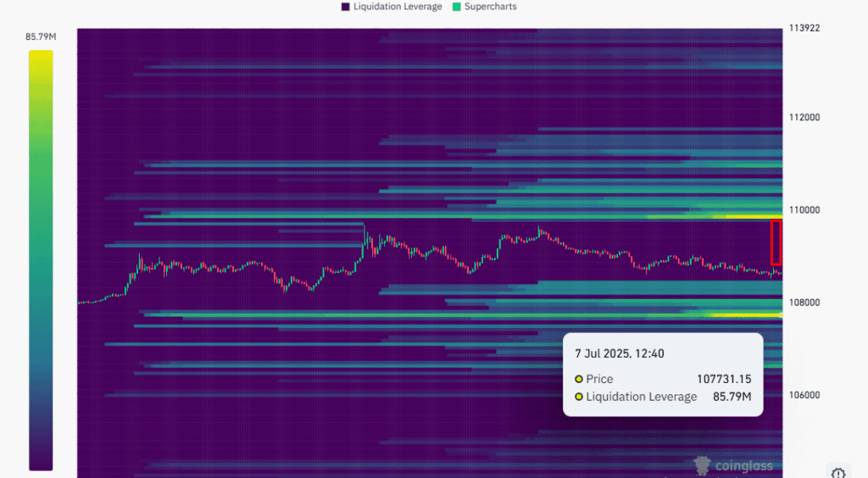The height and width of the screenshot is (478, 868).
Task: Click the yellow dot beside tooltip Liquidation Leverage
Action: coord(579,397)
